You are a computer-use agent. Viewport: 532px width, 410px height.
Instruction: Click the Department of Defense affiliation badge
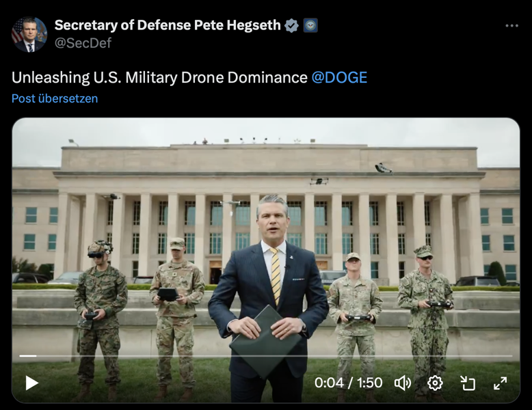(310, 25)
